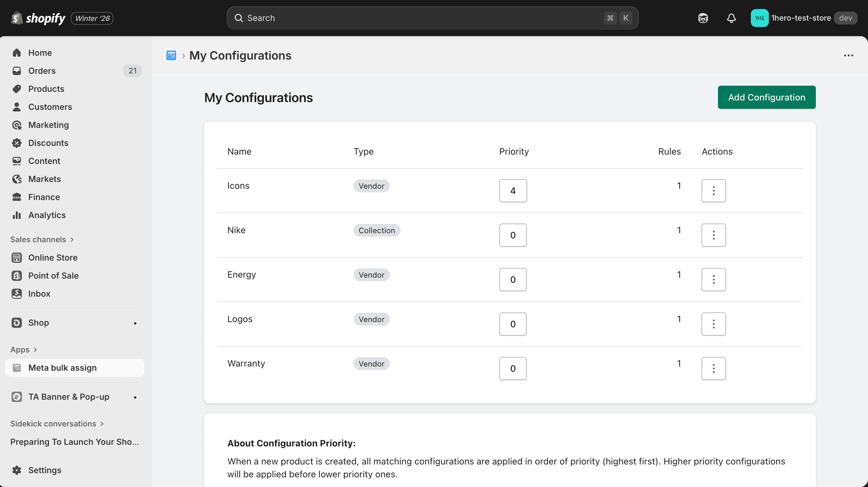
Task: Open the notification bell
Action: [731, 18]
